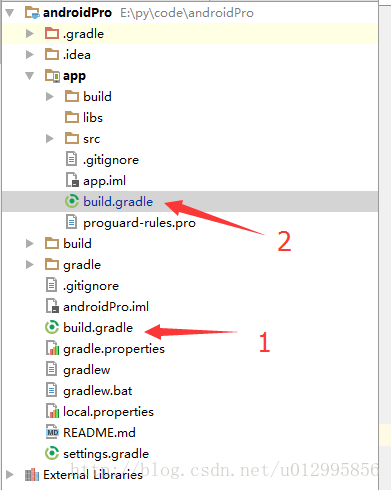
Task: Click the proguard-rules.pro file icon
Action: point(71,222)
